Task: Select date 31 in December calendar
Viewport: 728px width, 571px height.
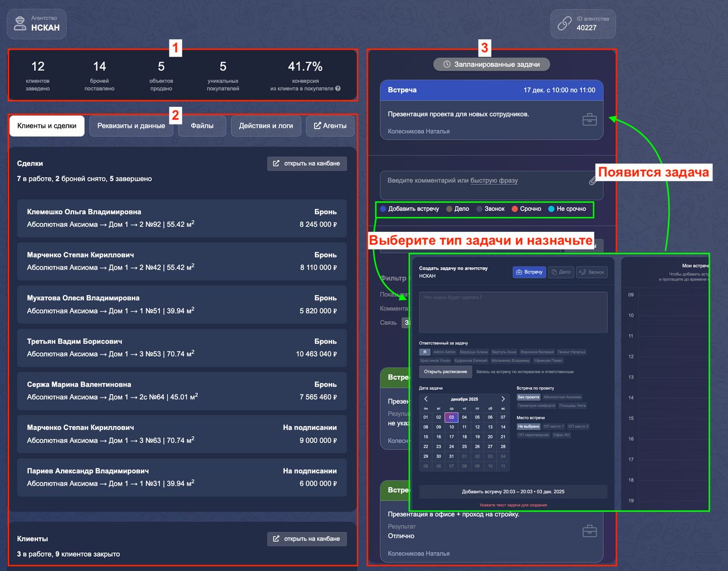Action: (451, 456)
